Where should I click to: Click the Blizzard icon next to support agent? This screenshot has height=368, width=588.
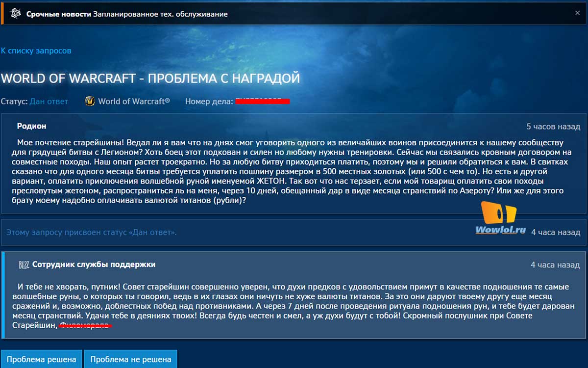point(24,265)
